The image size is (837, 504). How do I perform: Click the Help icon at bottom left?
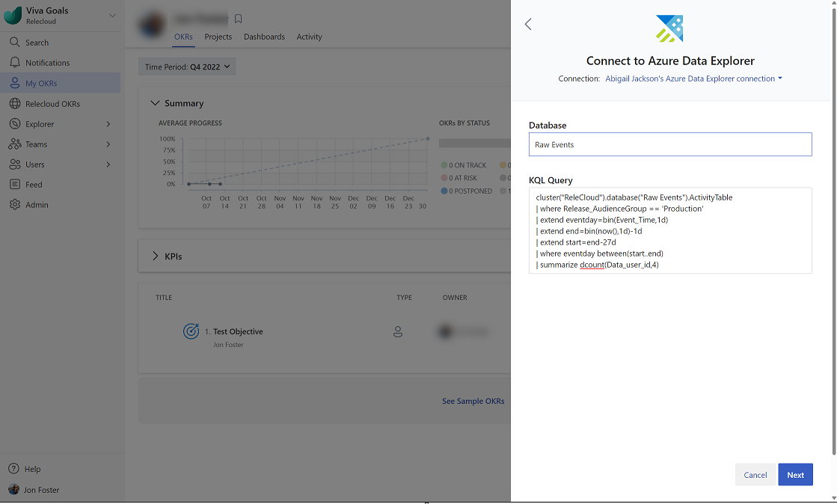(14, 469)
